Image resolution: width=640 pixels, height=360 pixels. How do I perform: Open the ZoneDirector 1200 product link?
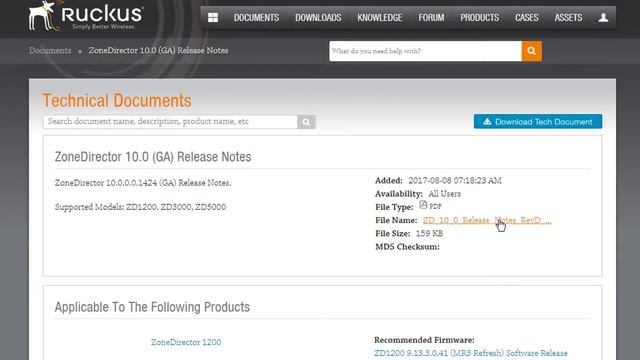tap(186, 342)
